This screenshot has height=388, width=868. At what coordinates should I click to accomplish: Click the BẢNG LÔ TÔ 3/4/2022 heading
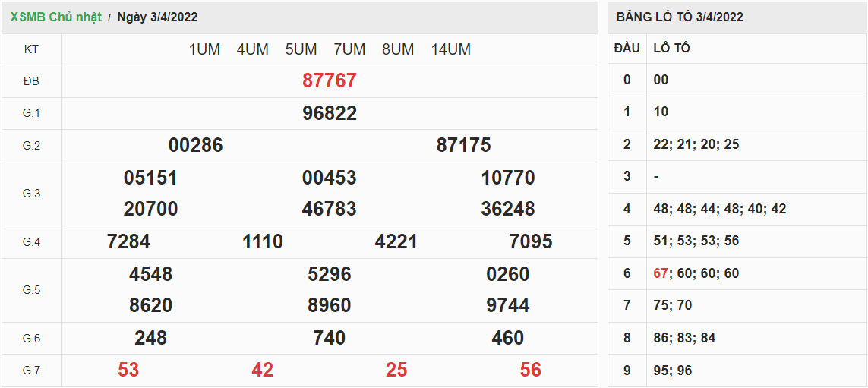pyautogui.click(x=679, y=17)
